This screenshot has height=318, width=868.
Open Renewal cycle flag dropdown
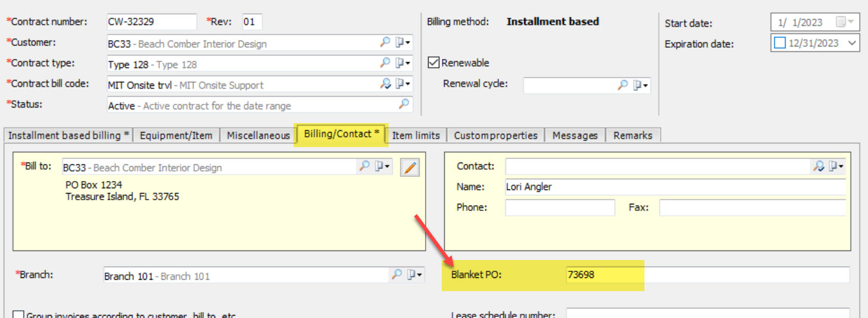pos(641,85)
